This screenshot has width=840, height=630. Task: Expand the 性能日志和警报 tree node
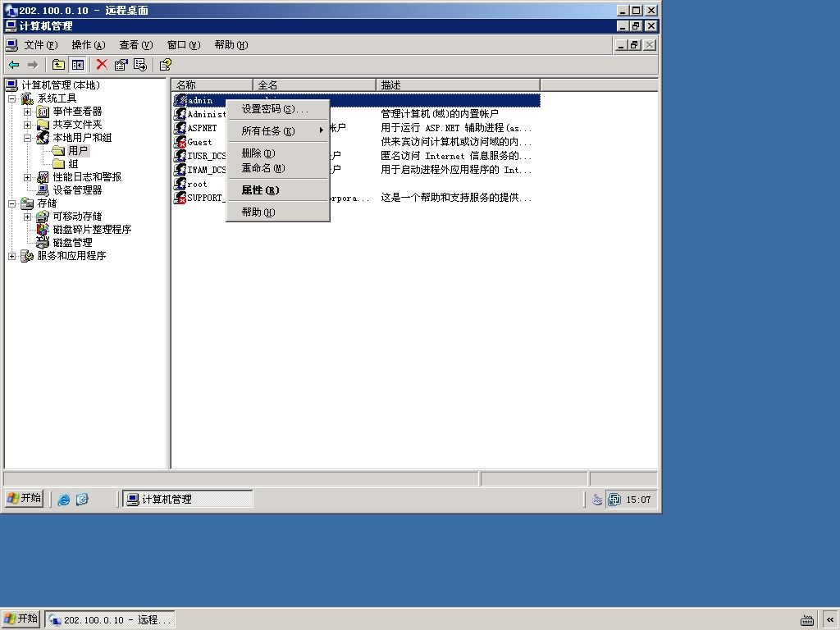click(27, 177)
